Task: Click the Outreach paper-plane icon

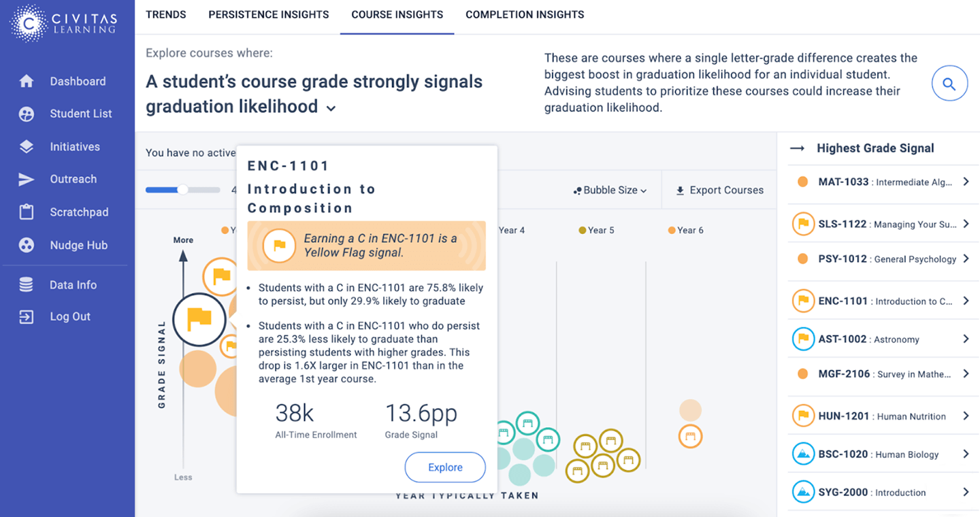Action: [27, 180]
